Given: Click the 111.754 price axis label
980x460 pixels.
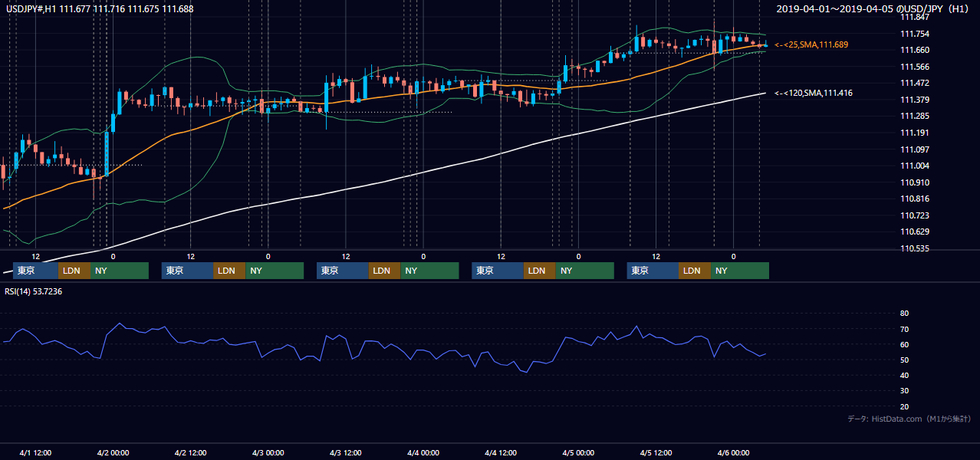Looking at the screenshot, I should (x=914, y=34).
